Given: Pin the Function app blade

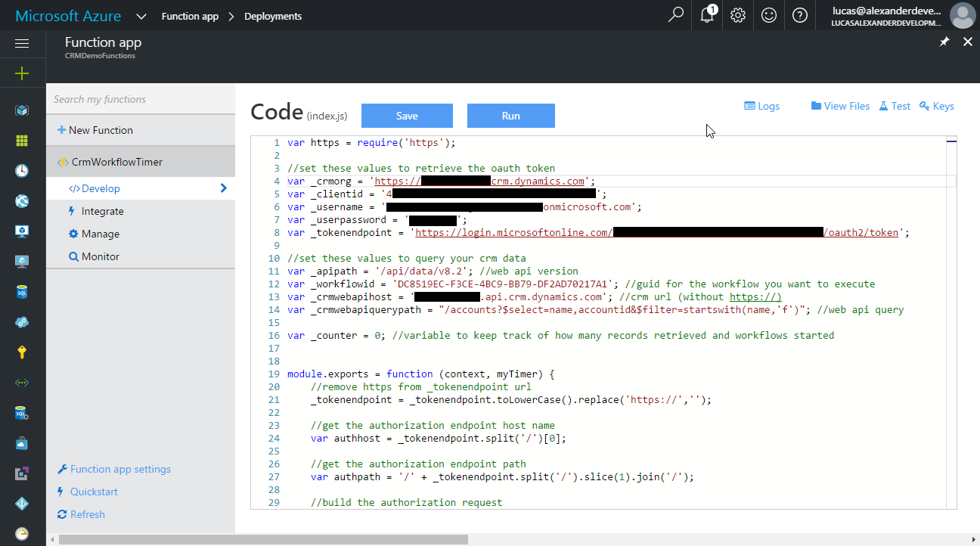Looking at the screenshot, I should pyautogui.click(x=944, y=42).
